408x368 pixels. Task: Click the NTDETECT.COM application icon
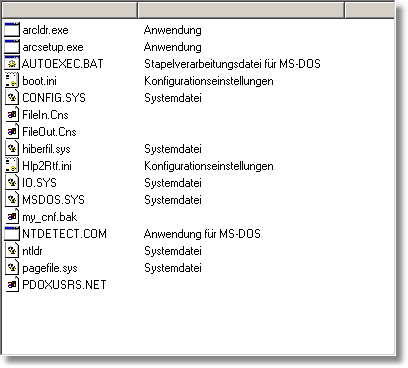12,234
